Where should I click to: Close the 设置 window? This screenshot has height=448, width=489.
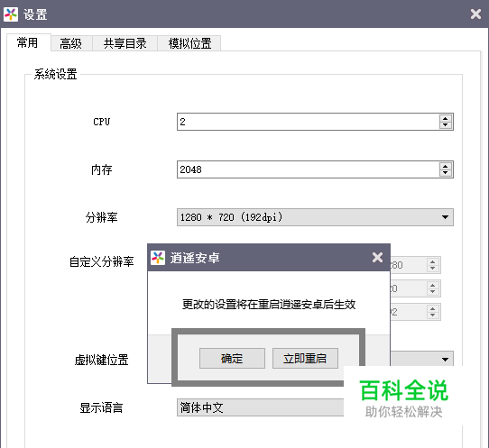tap(475, 14)
